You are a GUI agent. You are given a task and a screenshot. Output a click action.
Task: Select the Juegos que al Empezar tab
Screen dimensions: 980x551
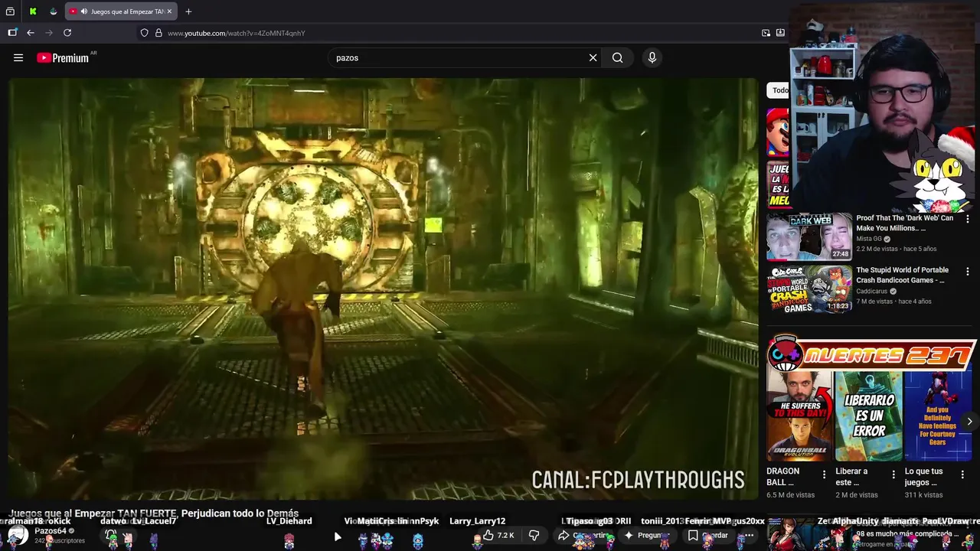(x=122, y=11)
